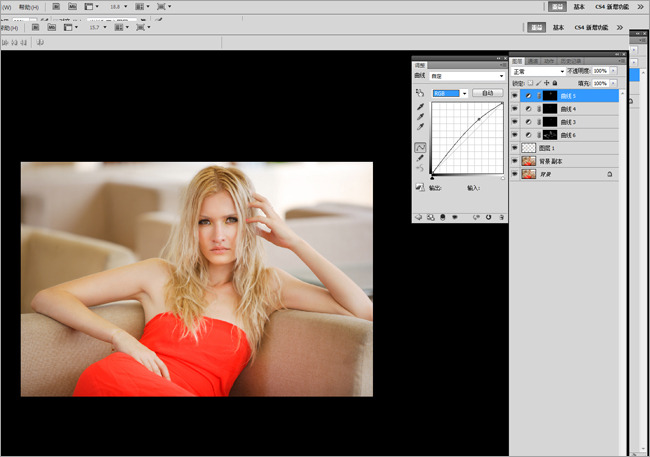The image size is (650, 457).
Task: Switch to the 历史记录 history tab
Action: click(x=571, y=61)
